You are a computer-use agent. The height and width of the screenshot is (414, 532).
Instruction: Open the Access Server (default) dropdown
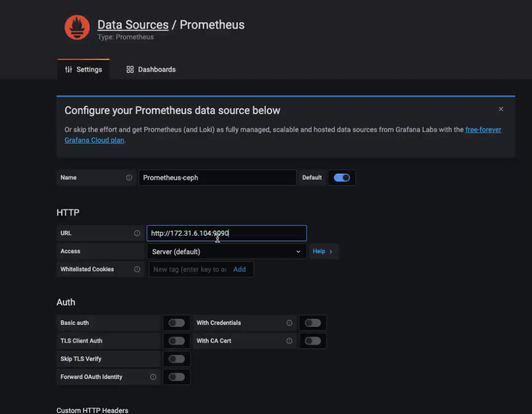click(227, 252)
